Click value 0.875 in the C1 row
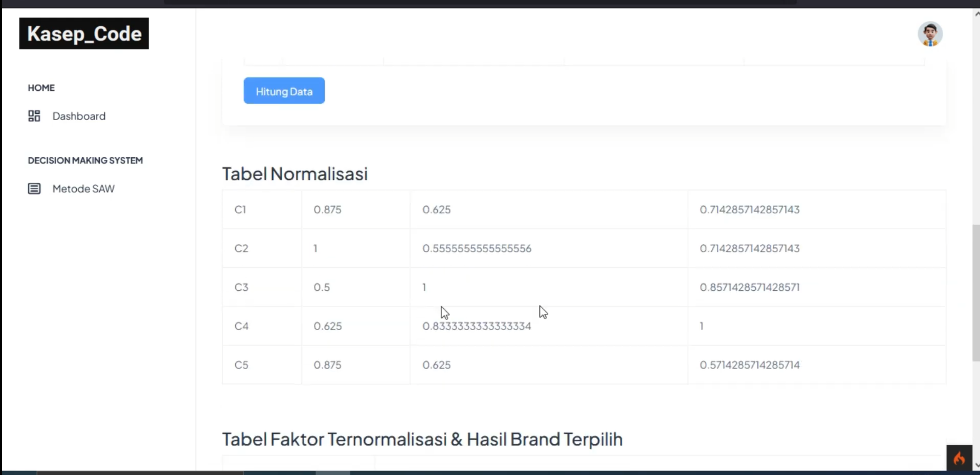This screenshot has width=980, height=475. (x=327, y=210)
